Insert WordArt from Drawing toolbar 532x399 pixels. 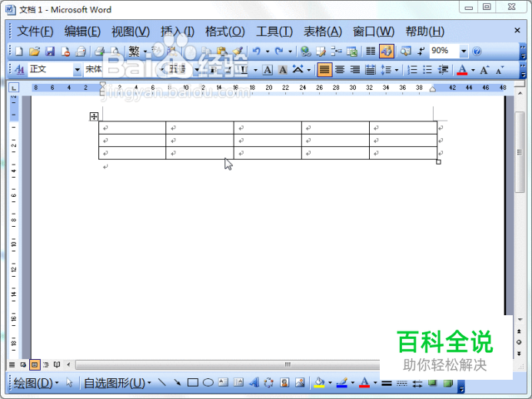tap(254, 382)
